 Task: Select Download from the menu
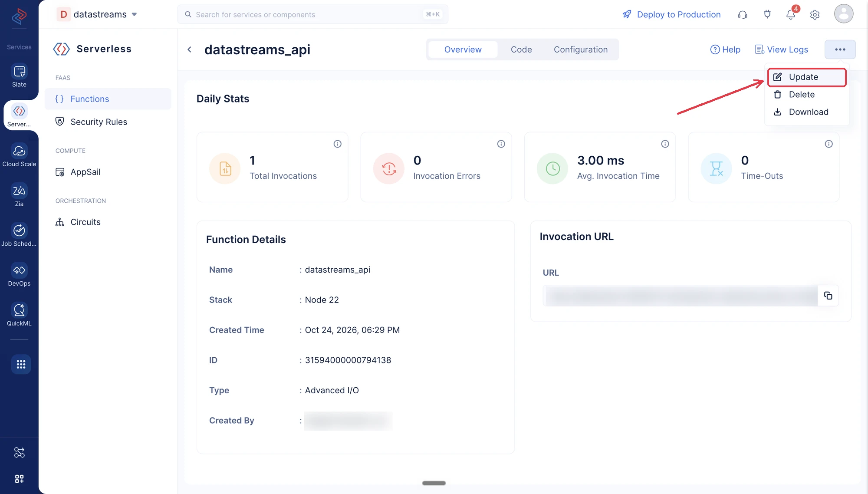coord(807,112)
